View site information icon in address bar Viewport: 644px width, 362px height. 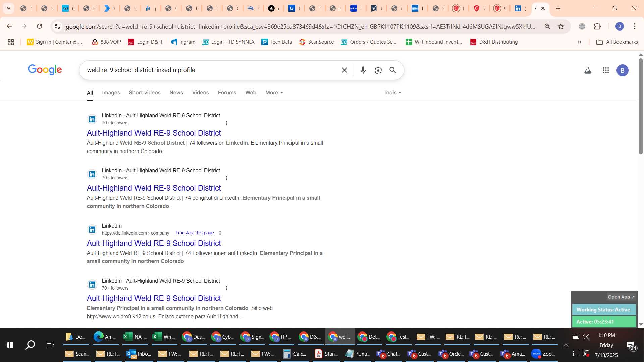click(57, 26)
